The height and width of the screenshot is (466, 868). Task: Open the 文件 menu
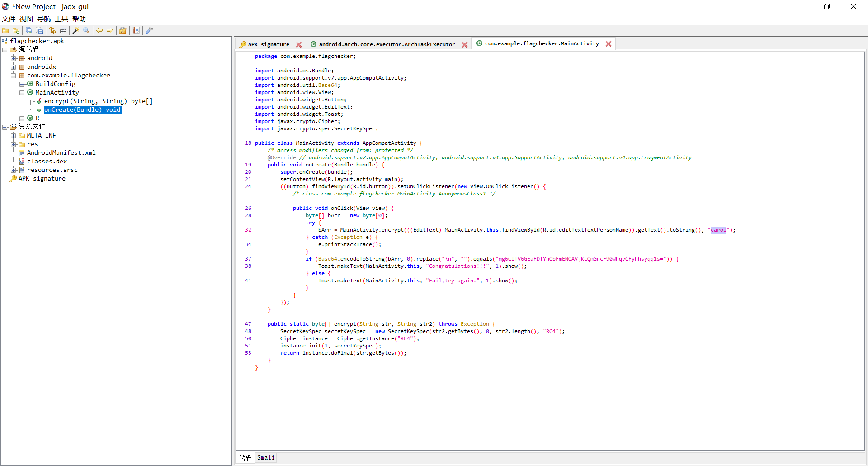click(9, 19)
